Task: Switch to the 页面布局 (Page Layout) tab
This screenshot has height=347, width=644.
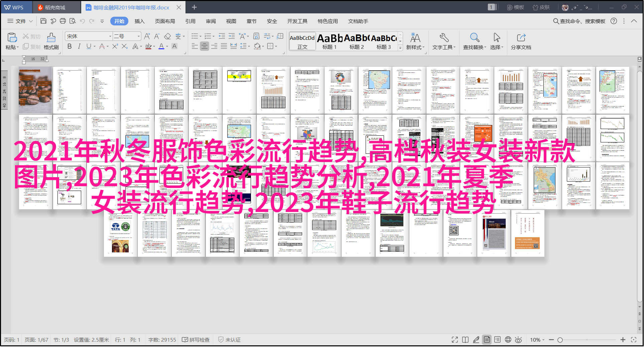Action: coord(165,21)
